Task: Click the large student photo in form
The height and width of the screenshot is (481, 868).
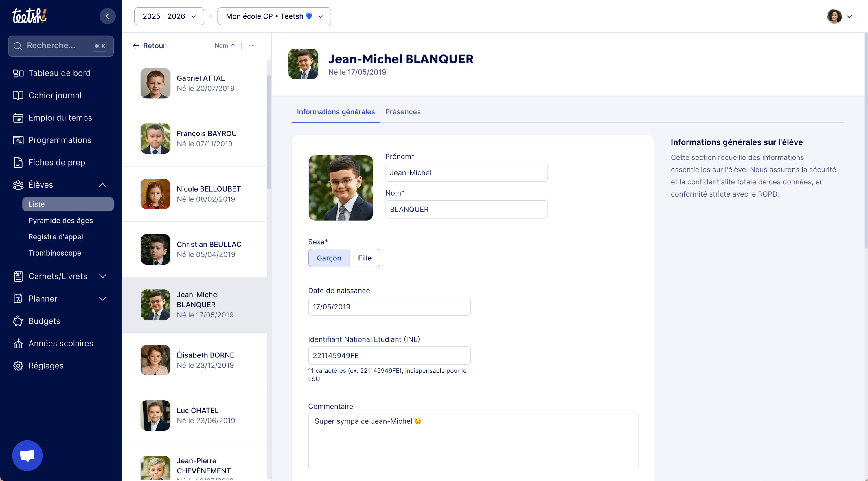Action: pyautogui.click(x=341, y=188)
